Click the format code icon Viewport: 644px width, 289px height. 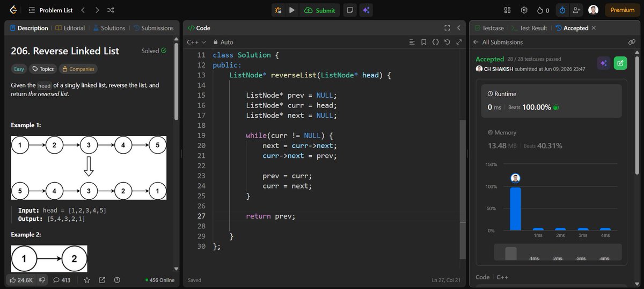[412, 42]
